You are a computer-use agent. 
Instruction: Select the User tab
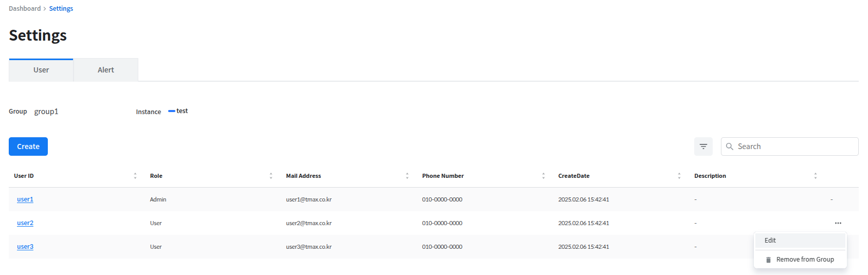[41, 70]
